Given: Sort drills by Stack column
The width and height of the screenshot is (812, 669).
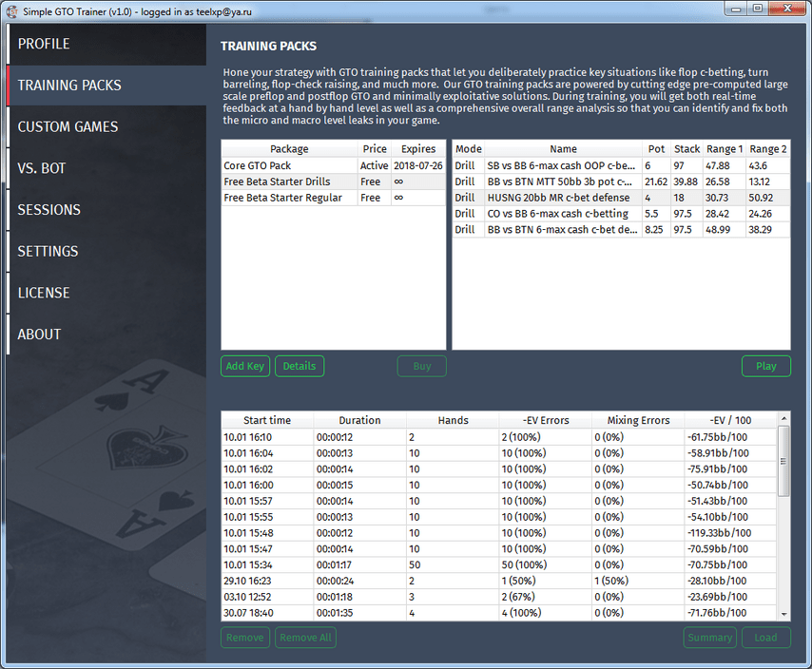Looking at the screenshot, I should tap(686, 149).
